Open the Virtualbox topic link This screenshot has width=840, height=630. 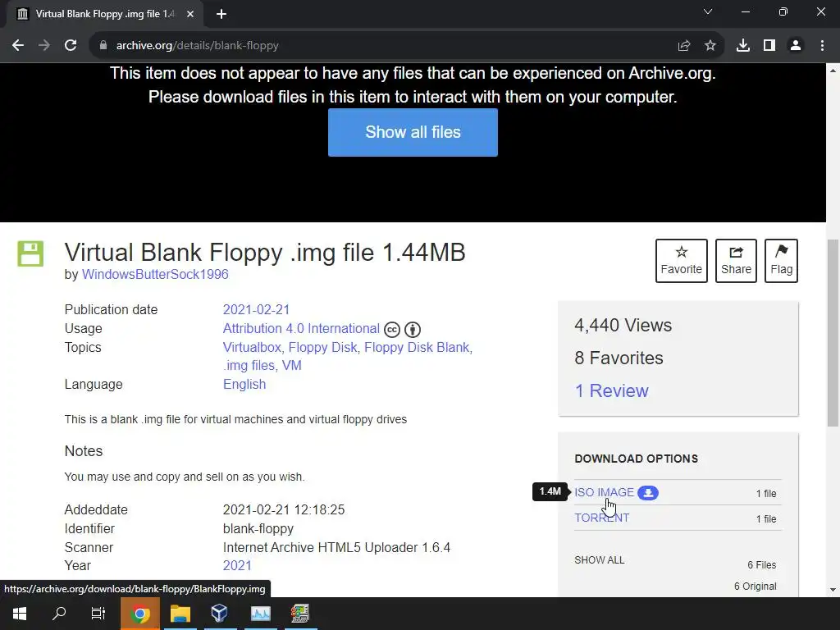pyautogui.click(x=252, y=347)
